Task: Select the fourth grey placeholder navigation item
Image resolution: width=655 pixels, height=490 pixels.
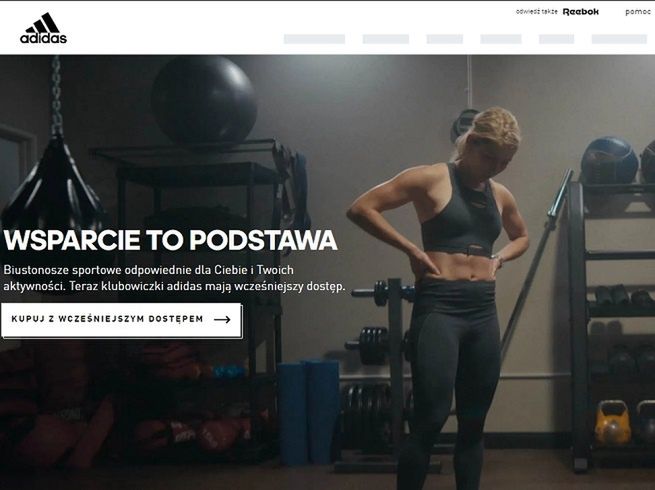Action: click(501, 39)
